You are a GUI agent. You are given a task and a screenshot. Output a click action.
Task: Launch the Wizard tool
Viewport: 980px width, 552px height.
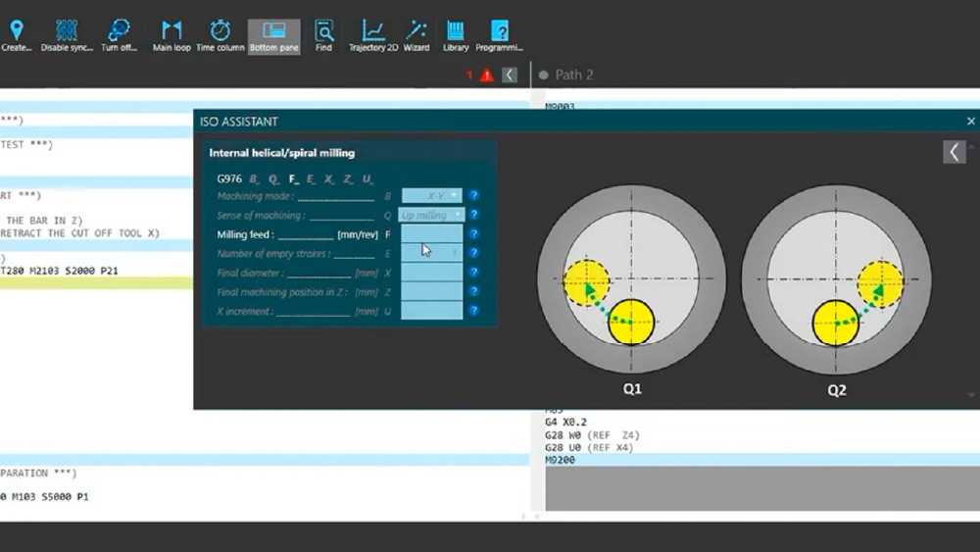pos(416,34)
